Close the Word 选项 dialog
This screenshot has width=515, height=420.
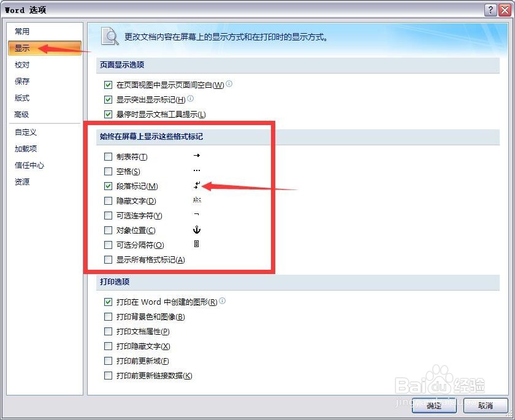505,10
